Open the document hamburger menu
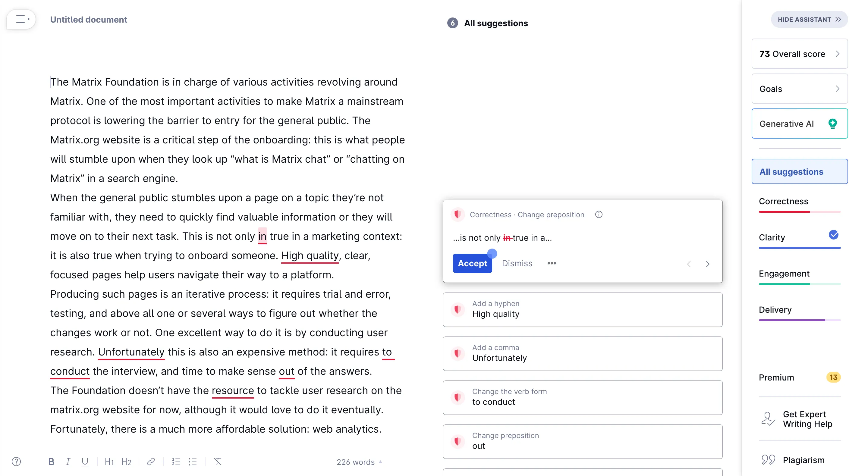This screenshot has width=868, height=476. [x=21, y=19]
